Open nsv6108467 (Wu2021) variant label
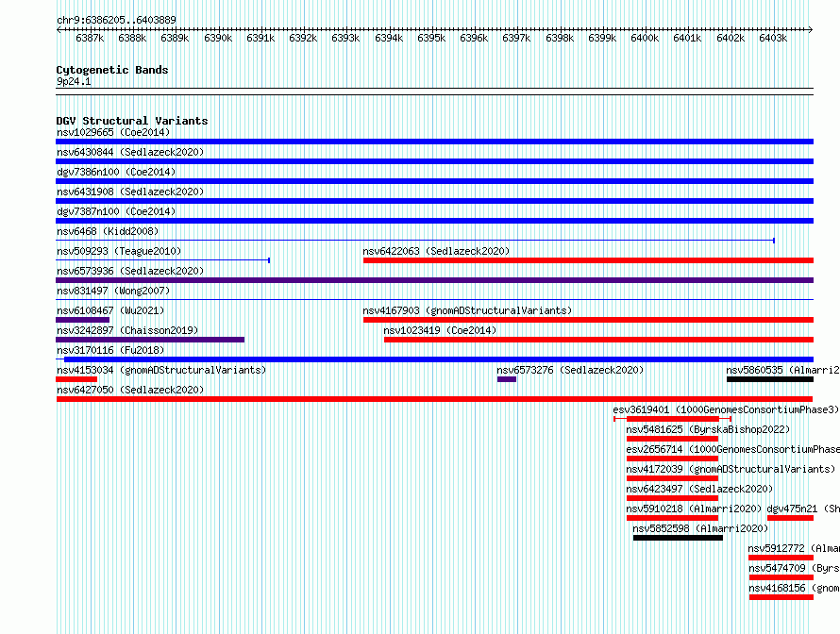 pos(110,310)
